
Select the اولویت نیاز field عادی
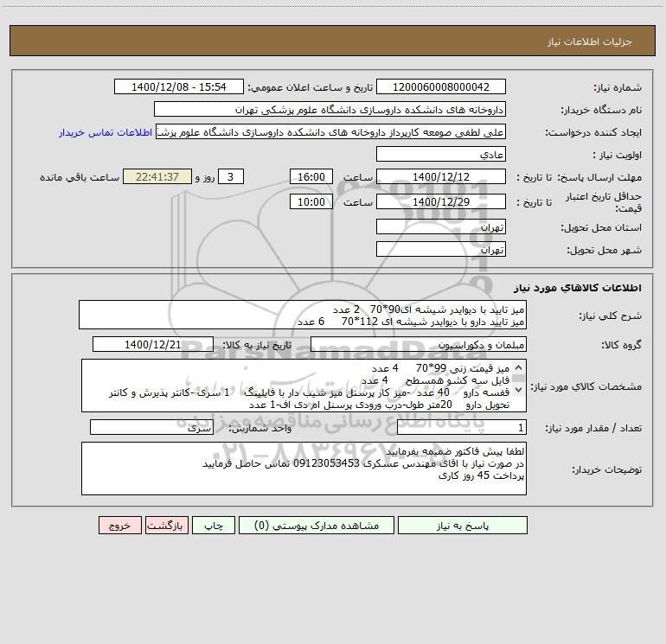pos(441,154)
